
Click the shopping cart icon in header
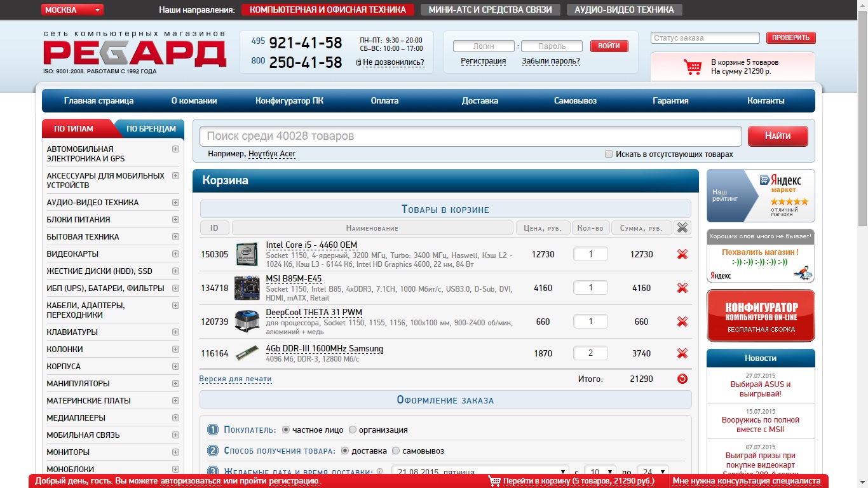692,67
